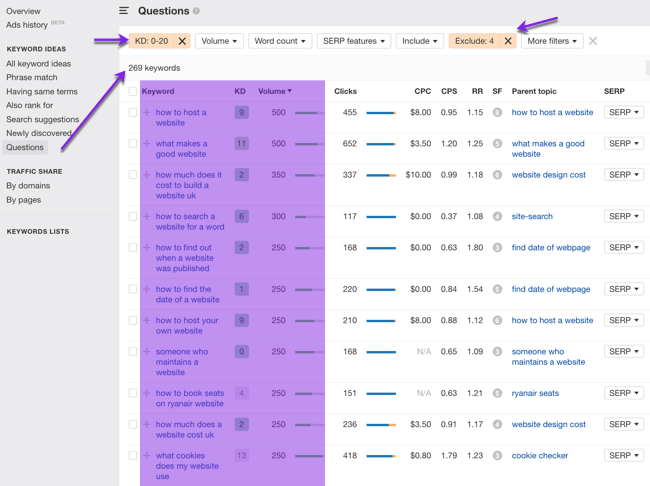The height and width of the screenshot is (486, 650).
Task: Click plus icon beside 'how to book seats on ryanair website'
Action: tap(147, 393)
